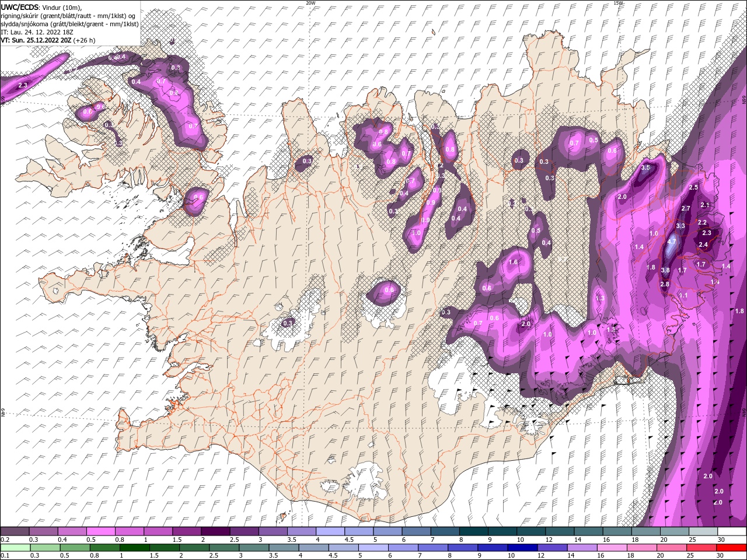Pick the bottom-row navy blue swatch between 10 and 12
The width and height of the screenshot is (747, 560).
point(522,548)
